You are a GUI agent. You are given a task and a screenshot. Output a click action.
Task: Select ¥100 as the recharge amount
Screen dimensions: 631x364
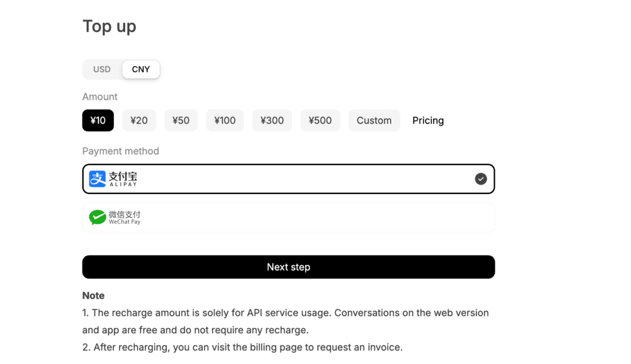tap(225, 121)
